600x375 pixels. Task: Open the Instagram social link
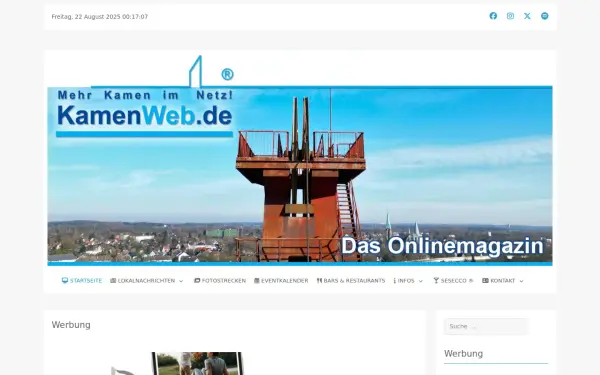(510, 16)
